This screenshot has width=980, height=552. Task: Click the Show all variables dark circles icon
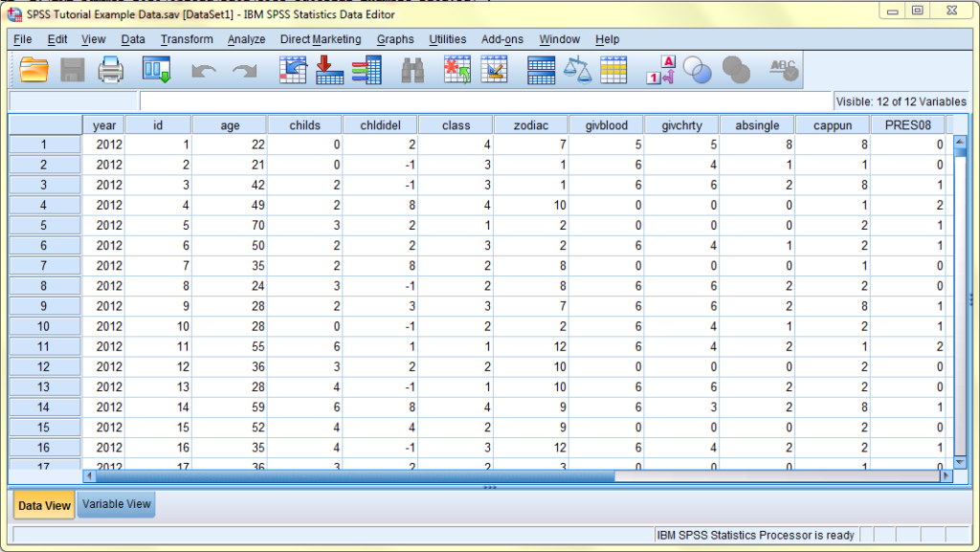(736, 70)
